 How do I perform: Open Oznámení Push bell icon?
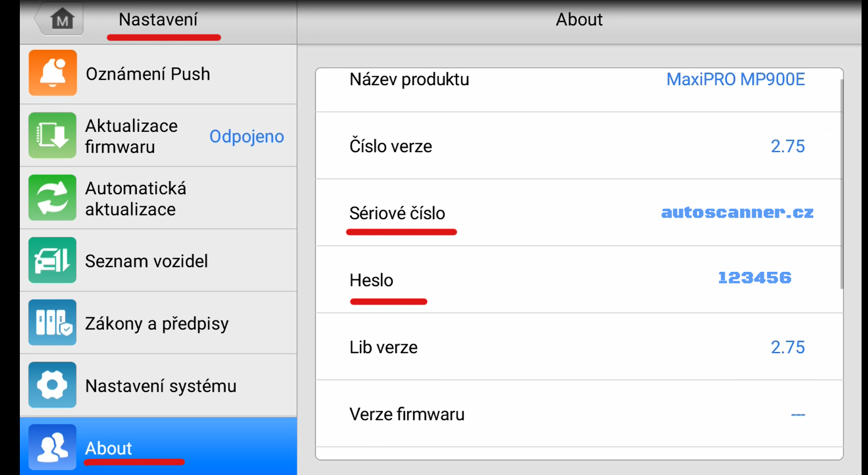pos(53,73)
